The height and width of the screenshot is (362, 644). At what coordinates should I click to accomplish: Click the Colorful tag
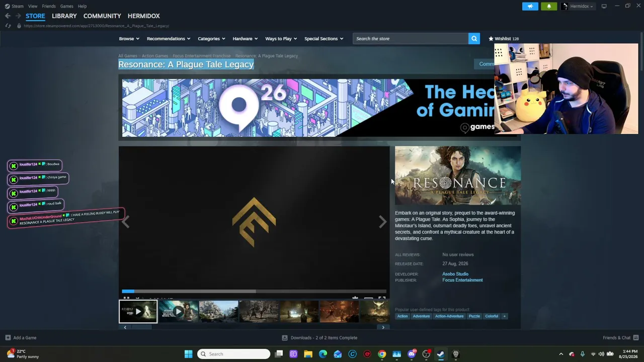(492, 316)
